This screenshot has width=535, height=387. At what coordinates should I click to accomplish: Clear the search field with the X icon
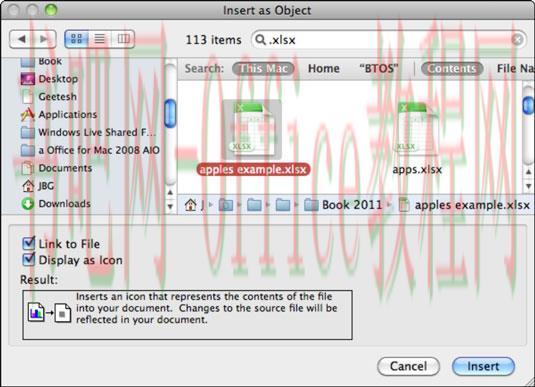[517, 40]
